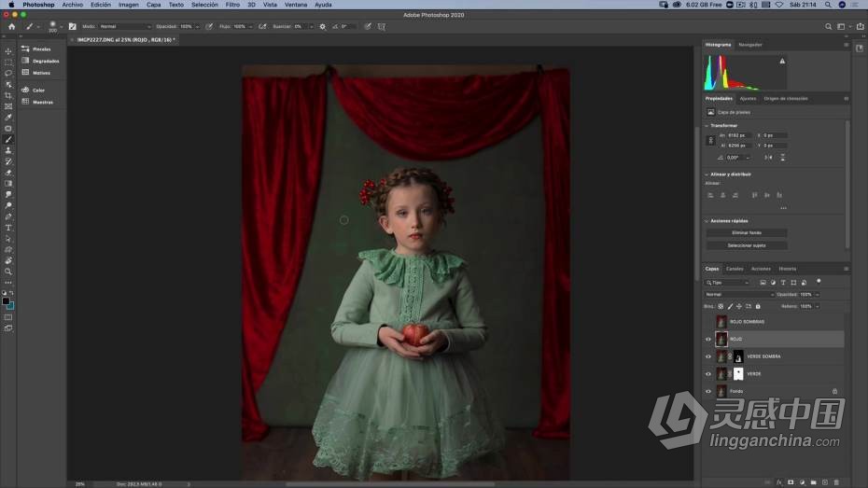This screenshot has width=868, height=488.
Task: Select the Pen tool
Action: pyautogui.click(x=8, y=216)
